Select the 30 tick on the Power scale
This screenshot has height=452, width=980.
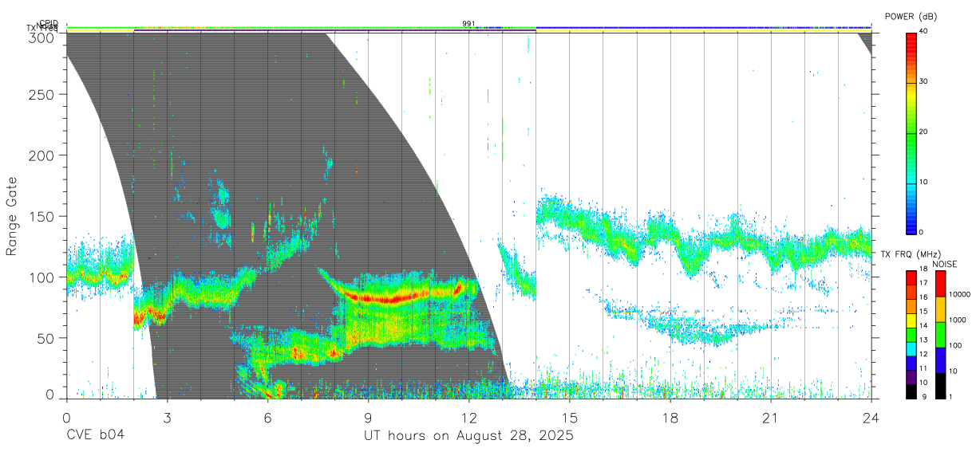pyautogui.click(x=925, y=81)
